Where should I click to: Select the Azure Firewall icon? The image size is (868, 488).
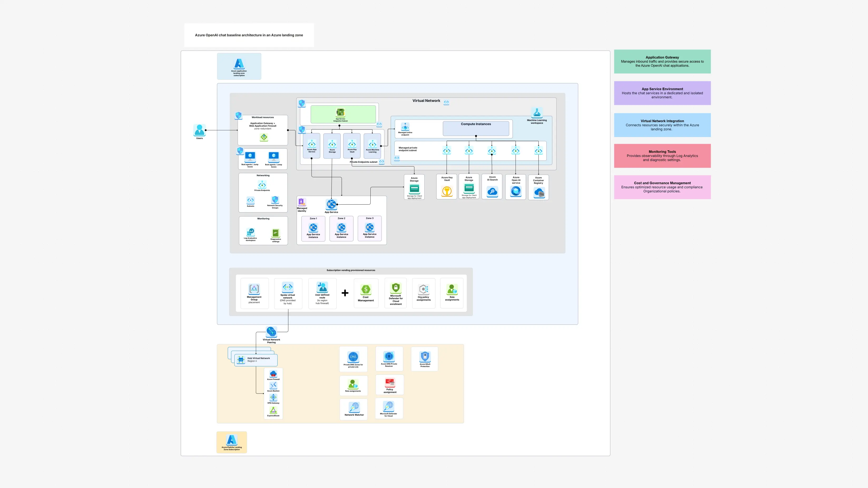(273, 374)
